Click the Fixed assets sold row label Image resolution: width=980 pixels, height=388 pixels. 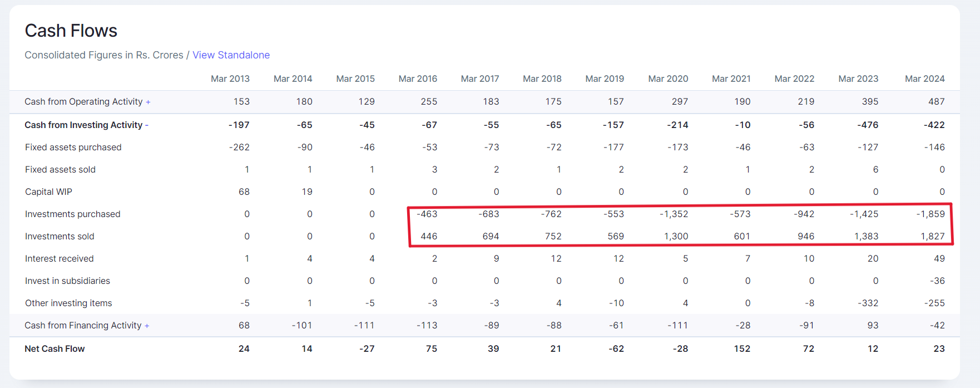[x=60, y=170]
